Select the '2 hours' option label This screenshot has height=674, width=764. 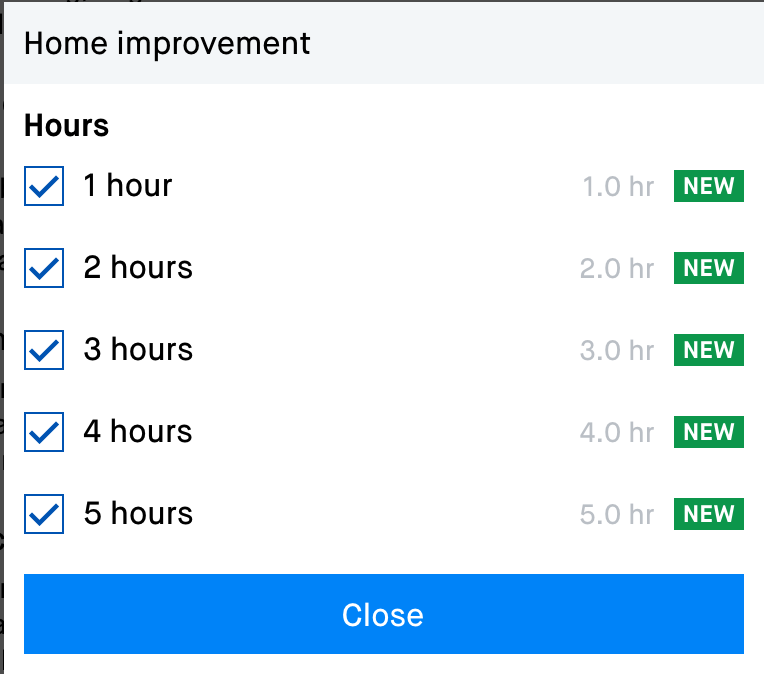click(138, 268)
